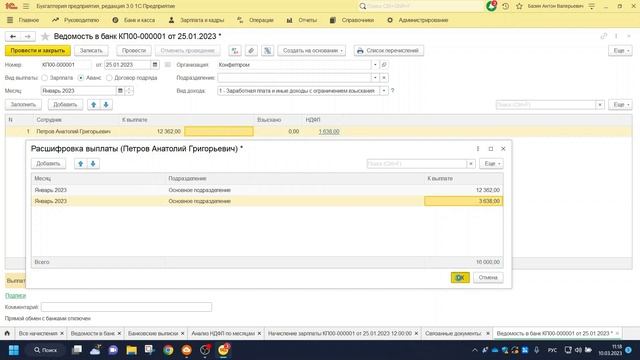Image resolution: width=640 pixels, height=360 pixels.
Task: Open the history clock icon
Action: [x=505, y=6]
